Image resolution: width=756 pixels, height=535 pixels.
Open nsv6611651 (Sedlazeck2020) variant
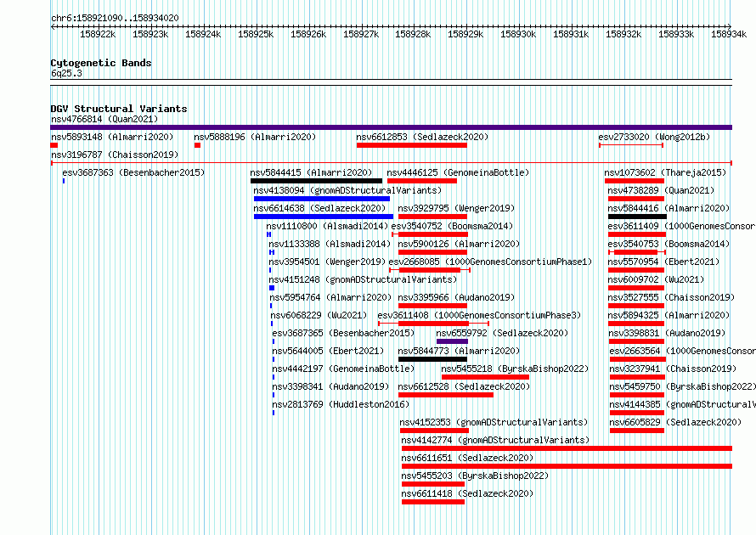click(x=467, y=458)
